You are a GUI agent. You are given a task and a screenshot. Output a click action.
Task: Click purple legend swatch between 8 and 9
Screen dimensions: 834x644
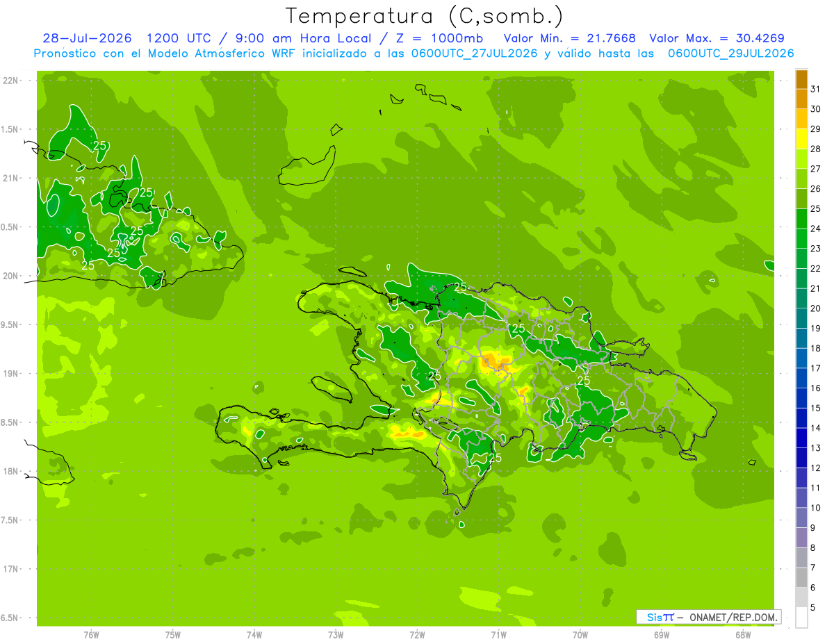click(x=801, y=538)
